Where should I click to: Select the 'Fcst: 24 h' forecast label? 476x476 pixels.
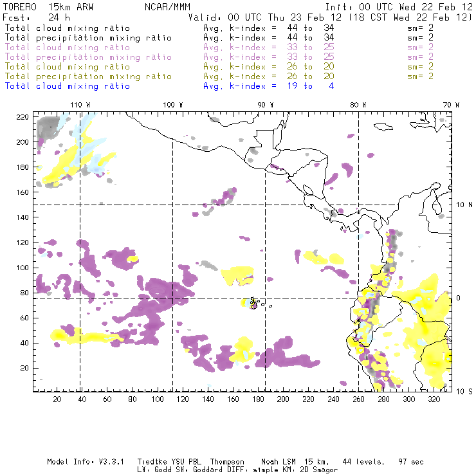pos(36,17)
